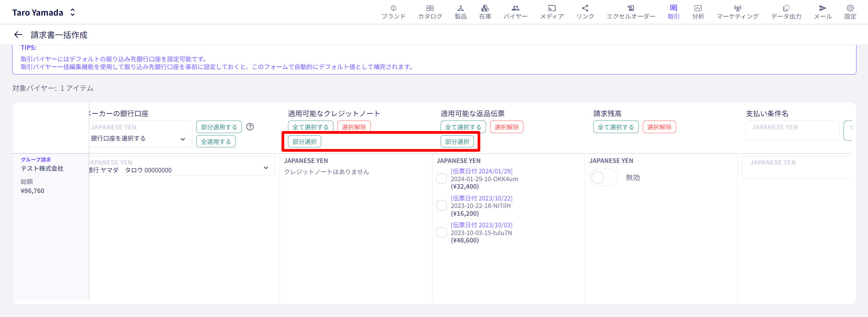The image size is (868, 317).
Task: Click the back arrow beside 請求書一括作成
Action: pyautogui.click(x=18, y=35)
